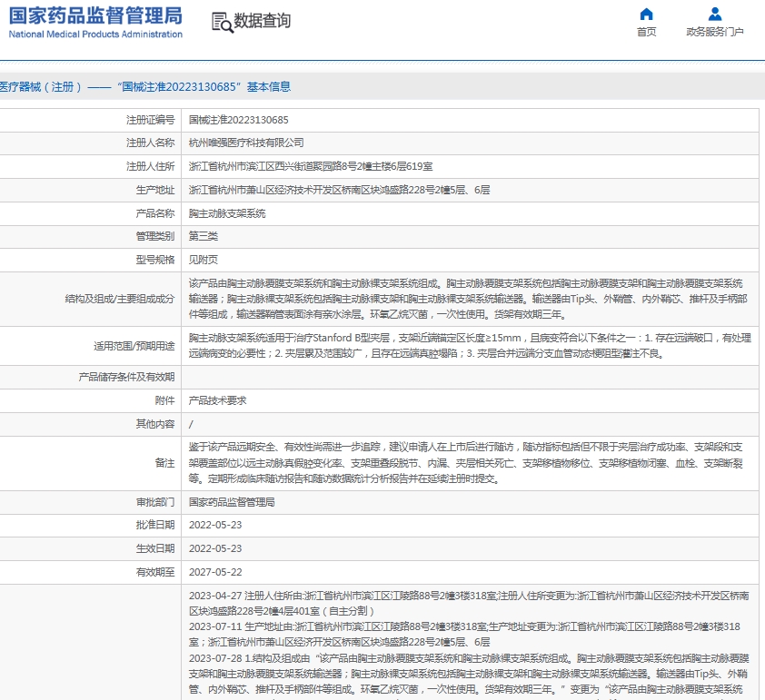Click the 注册人住所 row label
Screen dimensions: 765x700
click(150, 166)
